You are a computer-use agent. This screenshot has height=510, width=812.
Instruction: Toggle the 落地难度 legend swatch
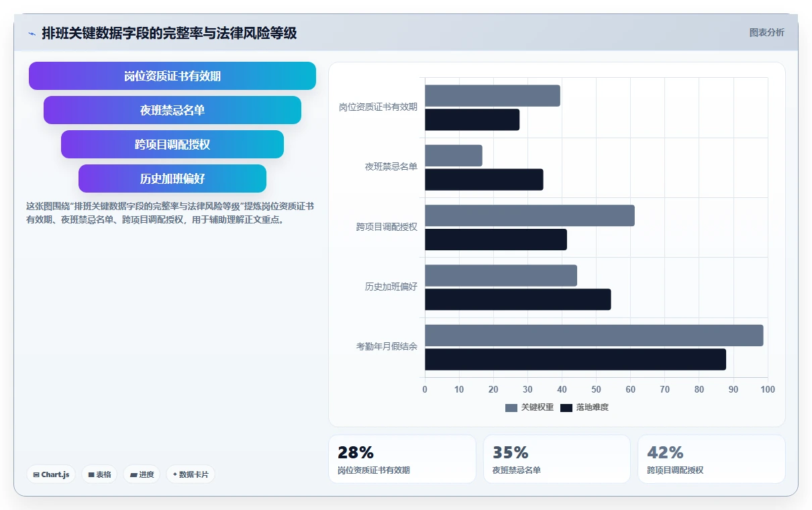click(566, 407)
